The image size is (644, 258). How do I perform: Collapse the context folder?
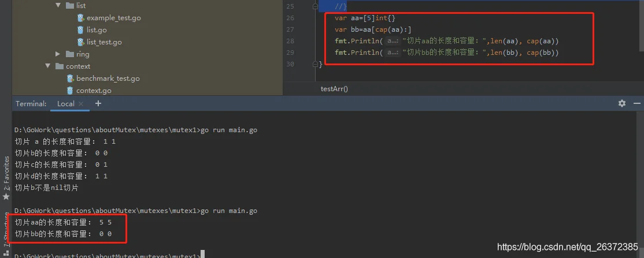(x=48, y=66)
